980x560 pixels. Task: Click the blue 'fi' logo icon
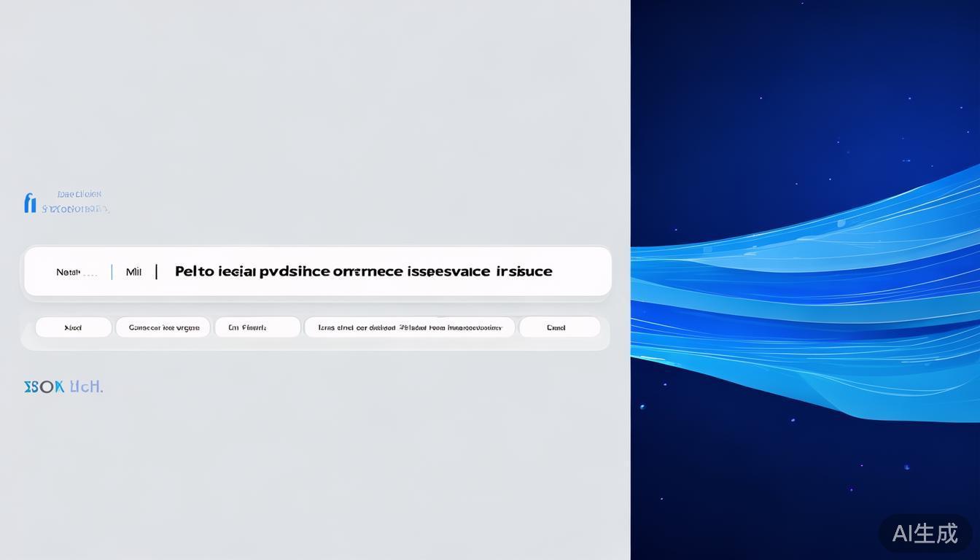coord(30,202)
